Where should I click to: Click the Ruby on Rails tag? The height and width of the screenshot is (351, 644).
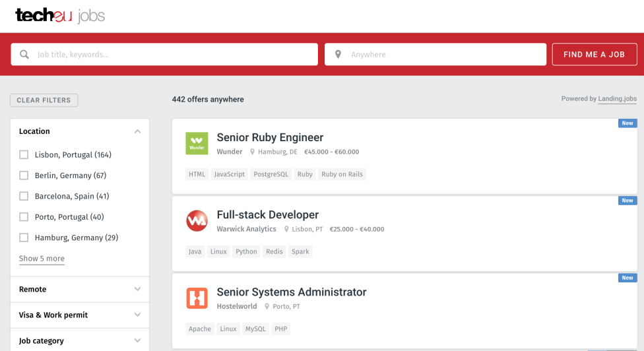point(342,174)
